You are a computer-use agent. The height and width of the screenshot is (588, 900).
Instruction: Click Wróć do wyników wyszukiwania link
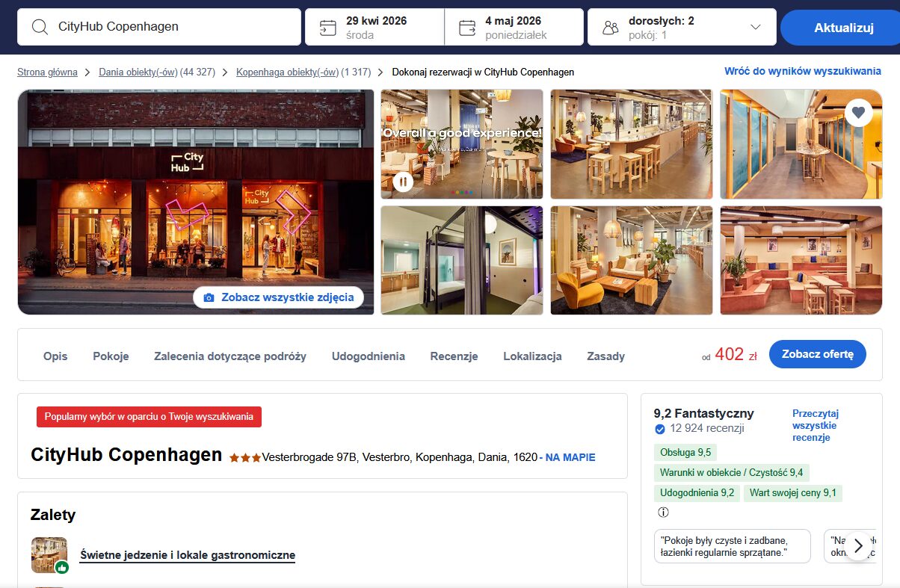click(802, 72)
